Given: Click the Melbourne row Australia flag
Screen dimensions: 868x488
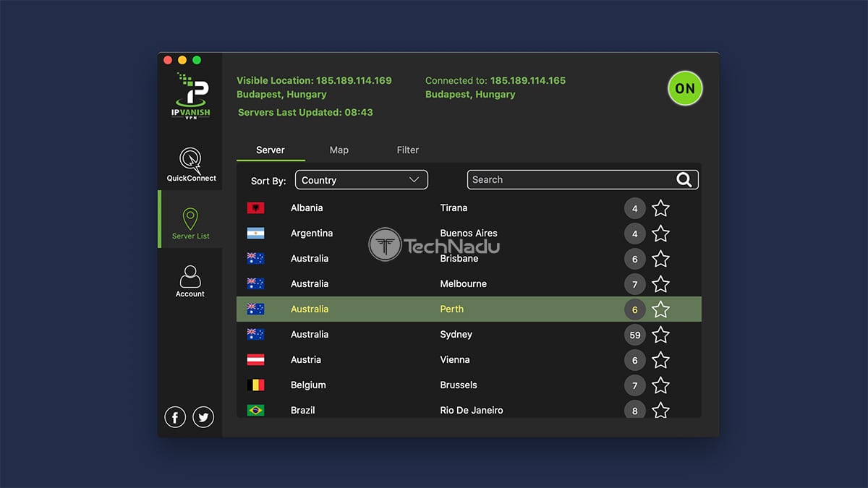Looking at the screenshot, I should [255, 284].
